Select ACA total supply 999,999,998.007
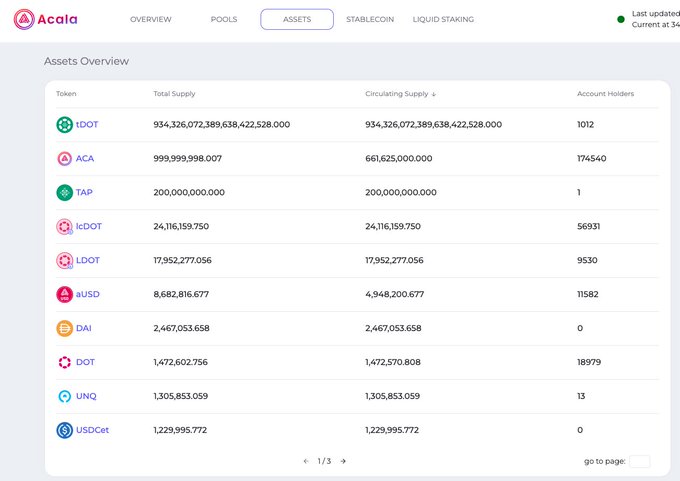 pyautogui.click(x=187, y=158)
